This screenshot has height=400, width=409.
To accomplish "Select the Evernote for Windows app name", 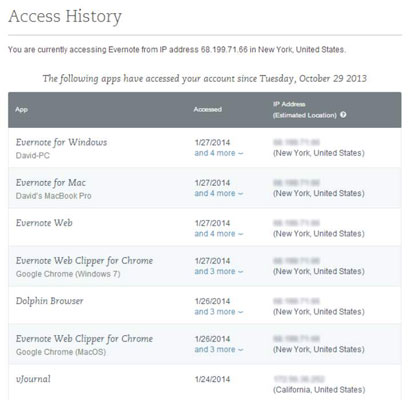I will click(61, 142).
